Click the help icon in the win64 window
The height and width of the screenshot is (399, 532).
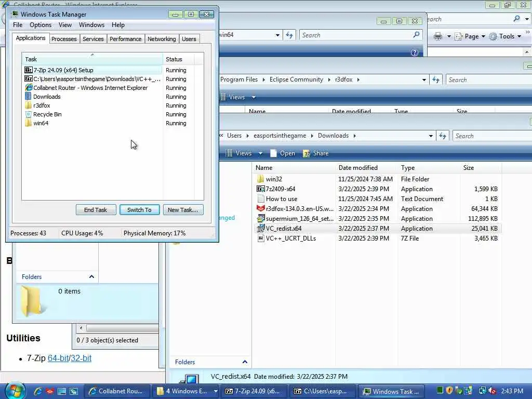(x=414, y=52)
